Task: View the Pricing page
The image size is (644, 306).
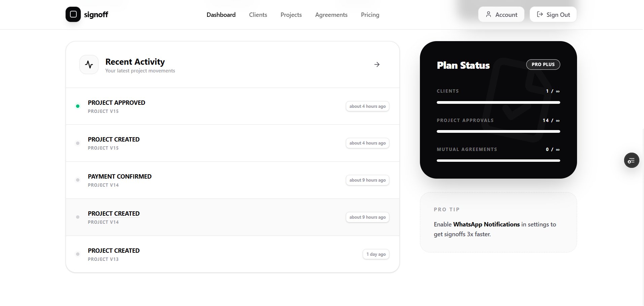Action: (x=370, y=15)
